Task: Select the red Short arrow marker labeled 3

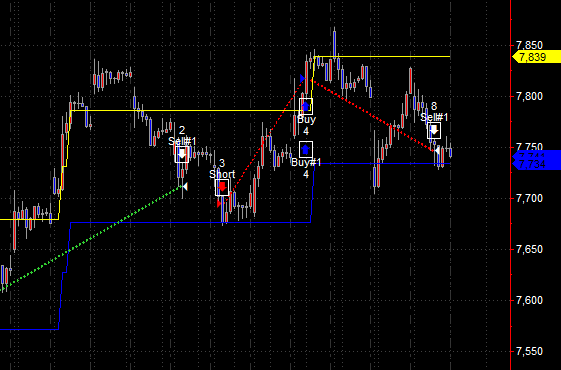Action: pyautogui.click(x=222, y=187)
